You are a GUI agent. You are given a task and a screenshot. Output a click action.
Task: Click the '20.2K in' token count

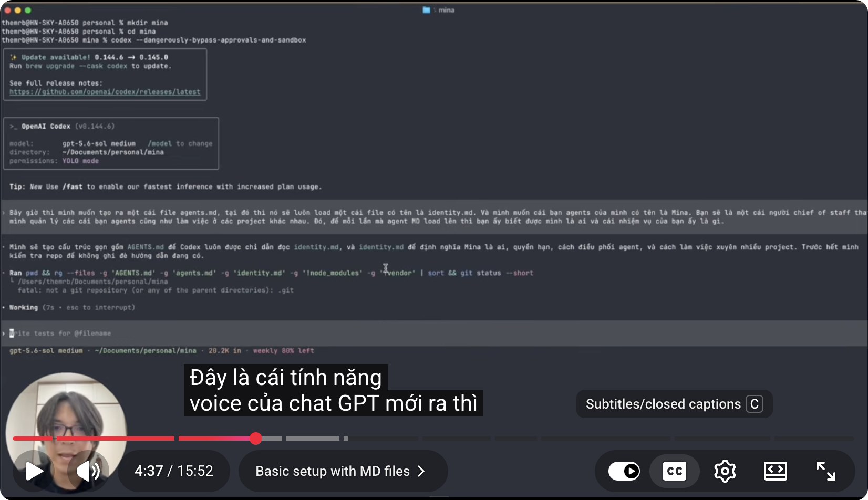point(225,351)
